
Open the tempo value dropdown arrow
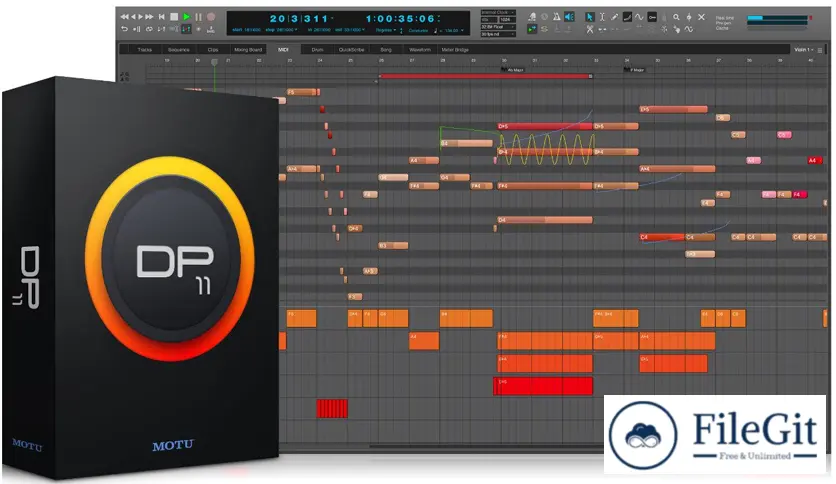click(x=462, y=30)
